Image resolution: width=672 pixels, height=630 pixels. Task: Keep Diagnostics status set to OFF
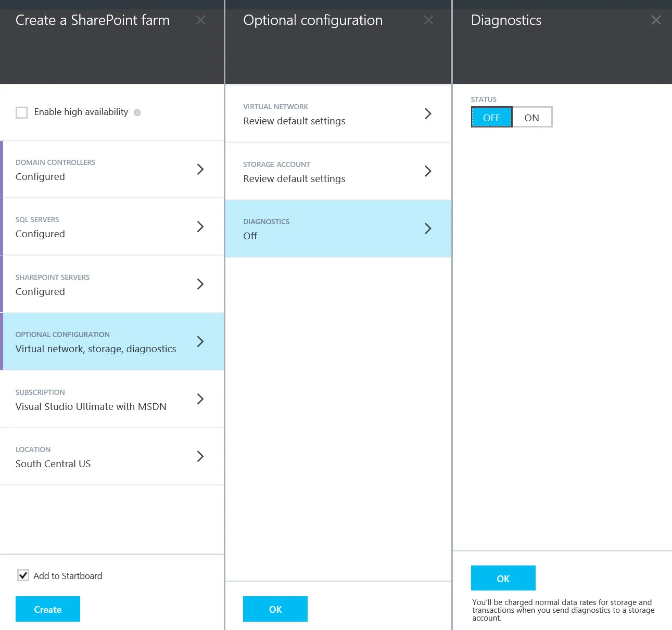491,117
